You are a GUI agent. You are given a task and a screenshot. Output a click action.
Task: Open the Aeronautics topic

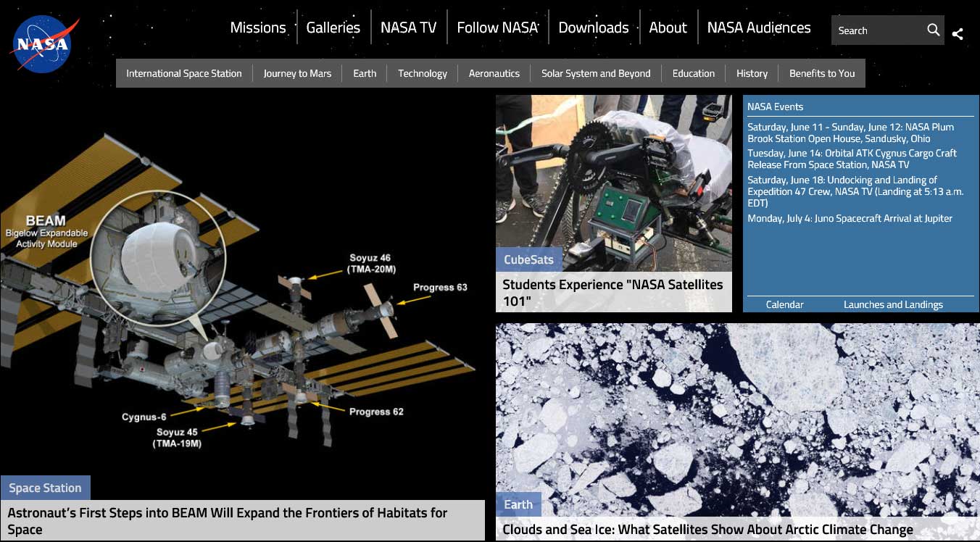click(494, 73)
